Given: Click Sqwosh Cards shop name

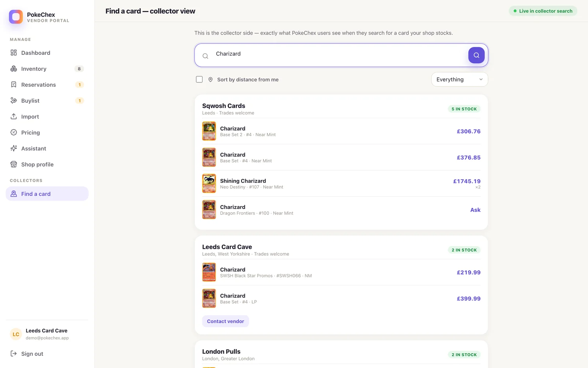Looking at the screenshot, I should tap(223, 106).
